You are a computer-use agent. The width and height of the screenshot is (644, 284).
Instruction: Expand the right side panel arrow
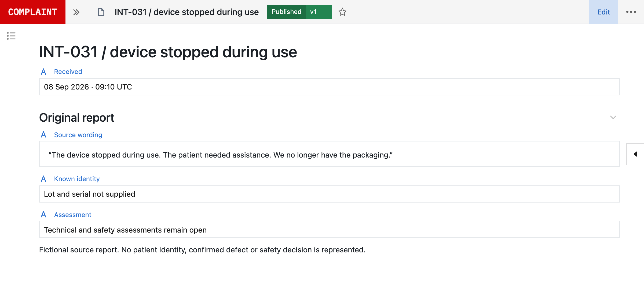click(635, 154)
